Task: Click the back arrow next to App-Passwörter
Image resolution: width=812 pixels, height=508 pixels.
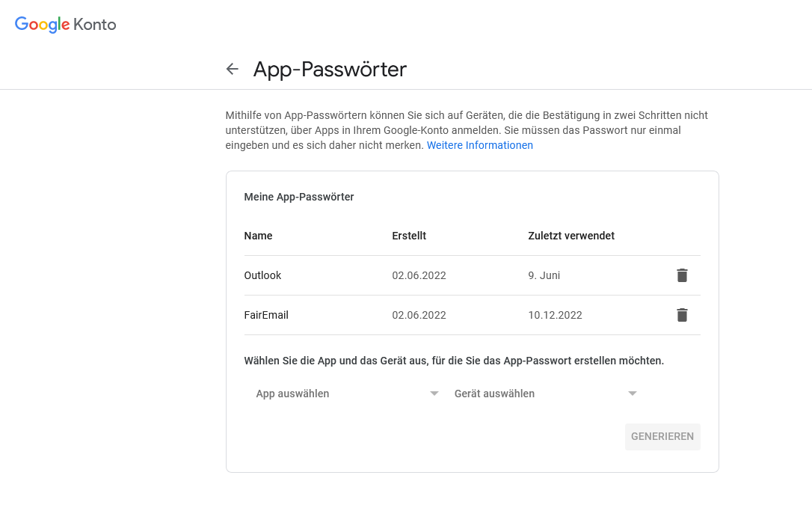Action: [233, 70]
